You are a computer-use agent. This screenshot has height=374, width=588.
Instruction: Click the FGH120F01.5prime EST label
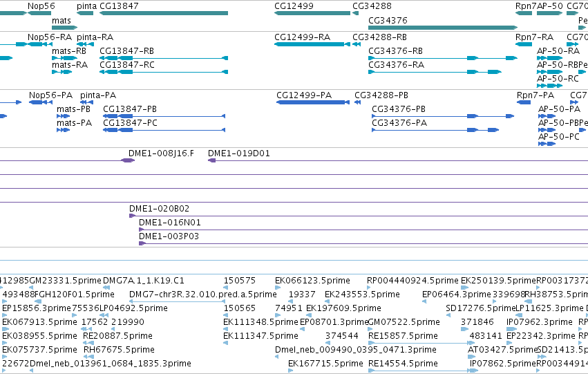[x=74, y=294]
